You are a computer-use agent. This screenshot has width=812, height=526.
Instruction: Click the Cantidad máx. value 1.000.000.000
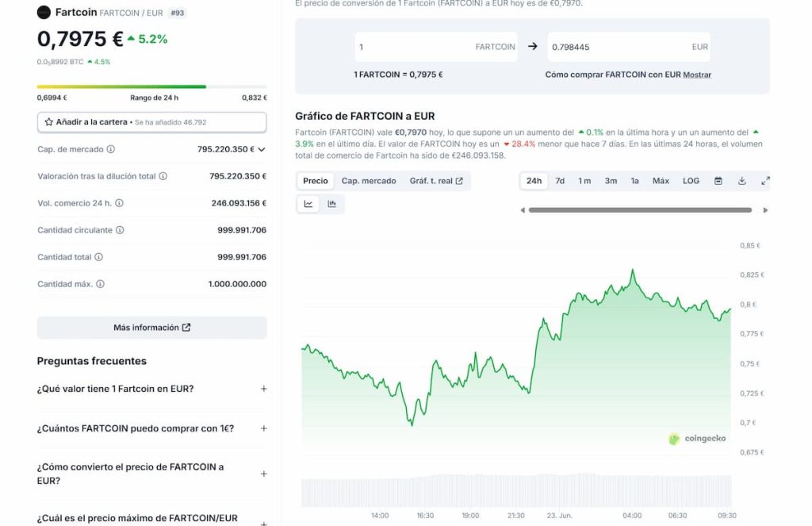click(237, 284)
